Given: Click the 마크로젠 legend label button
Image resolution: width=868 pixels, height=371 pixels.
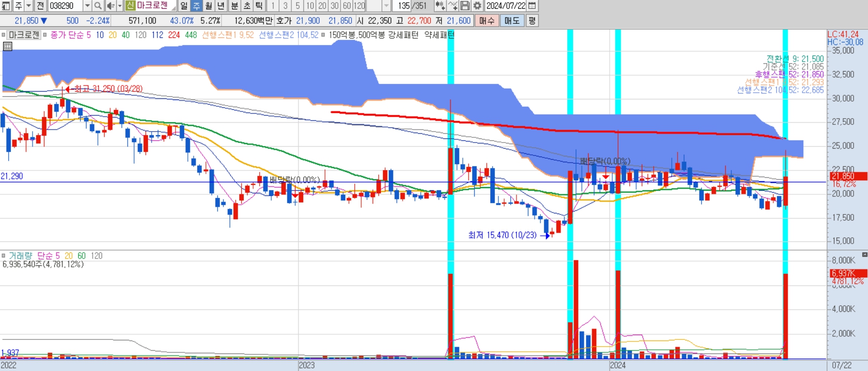Looking at the screenshot, I should tap(24, 35).
